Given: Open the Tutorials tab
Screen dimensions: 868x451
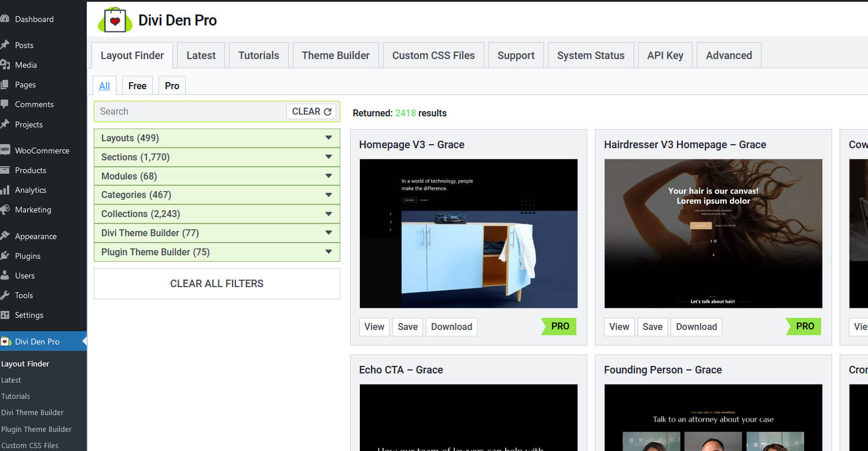Looking at the screenshot, I should pos(259,56).
